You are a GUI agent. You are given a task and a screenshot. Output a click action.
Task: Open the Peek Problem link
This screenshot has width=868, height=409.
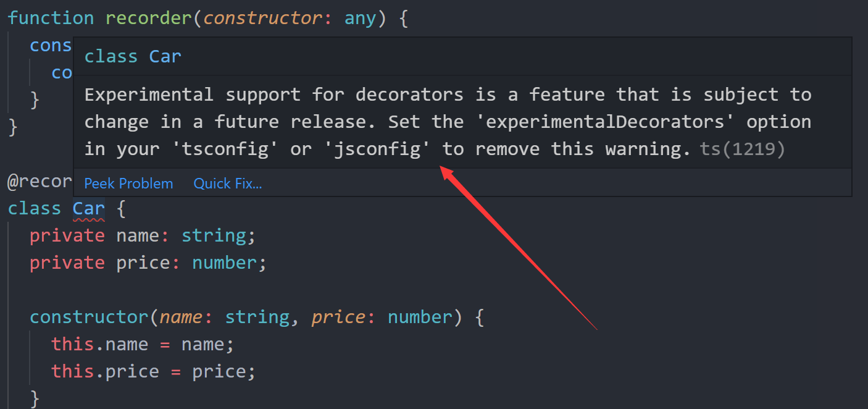click(128, 183)
